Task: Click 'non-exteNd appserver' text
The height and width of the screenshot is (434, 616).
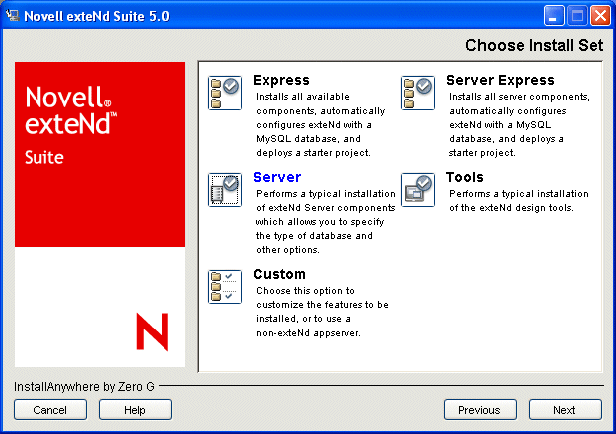Action: [308, 333]
